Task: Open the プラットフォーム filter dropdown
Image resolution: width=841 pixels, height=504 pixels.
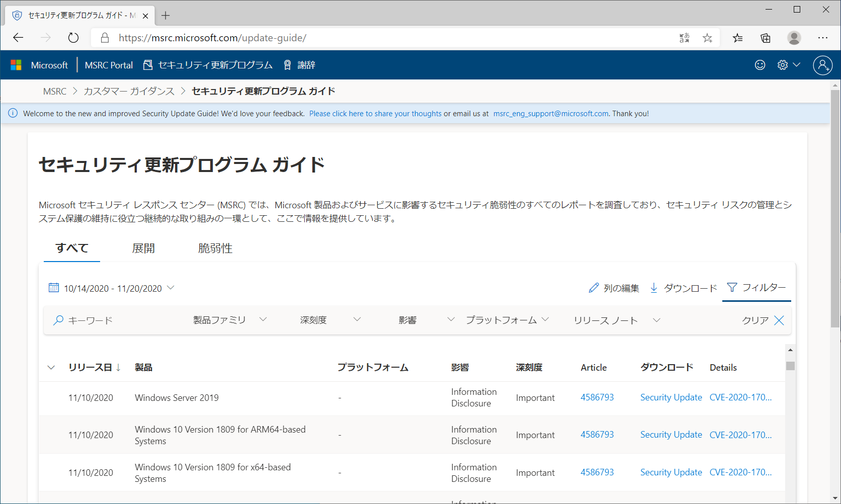Action: pos(545,319)
